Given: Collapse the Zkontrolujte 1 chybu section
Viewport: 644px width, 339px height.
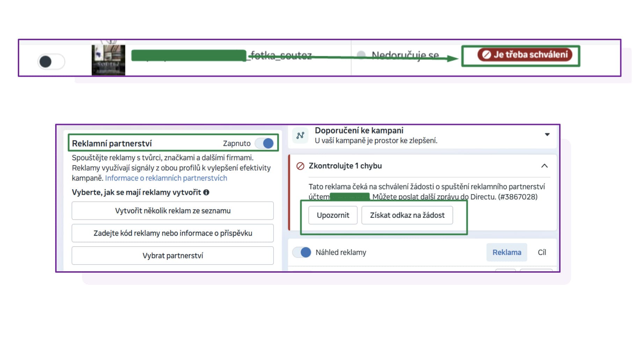Looking at the screenshot, I should tap(544, 166).
